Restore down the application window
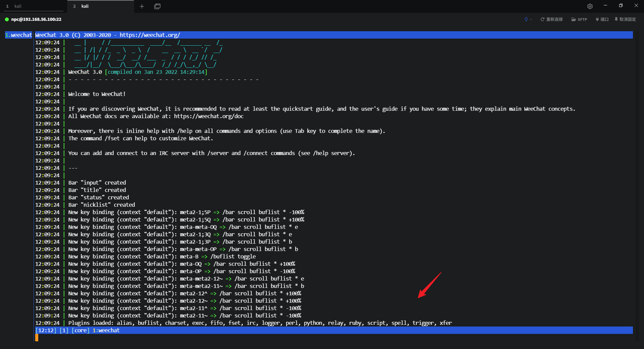The image size is (644, 349). 621,6
